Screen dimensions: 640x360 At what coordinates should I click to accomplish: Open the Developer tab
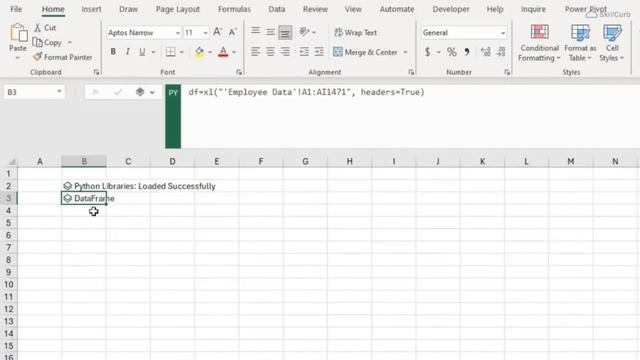click(451, 9)
